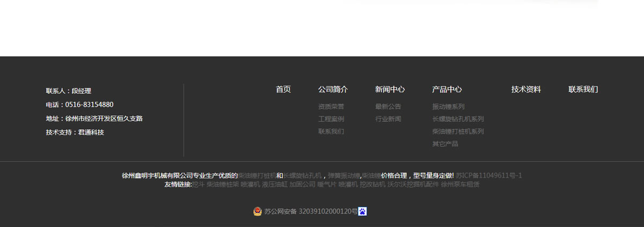Go to 新闻中心 section
Image resolution: width=644 pixels, height=227 pixels.
tap(390, 90)
